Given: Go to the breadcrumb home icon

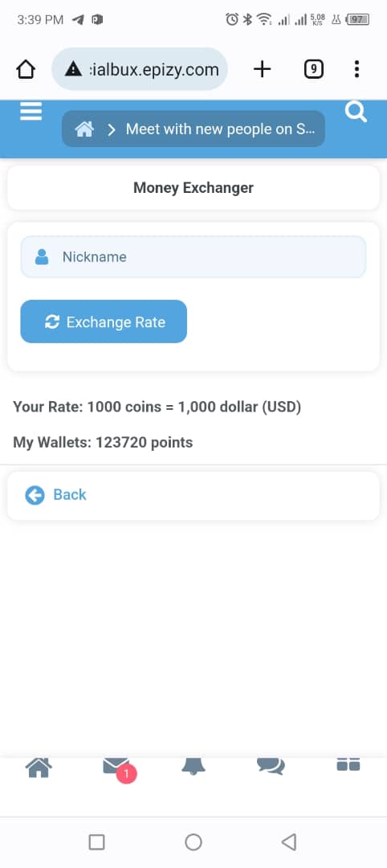Looking at the screenshot, I should (x=84, y=129).
